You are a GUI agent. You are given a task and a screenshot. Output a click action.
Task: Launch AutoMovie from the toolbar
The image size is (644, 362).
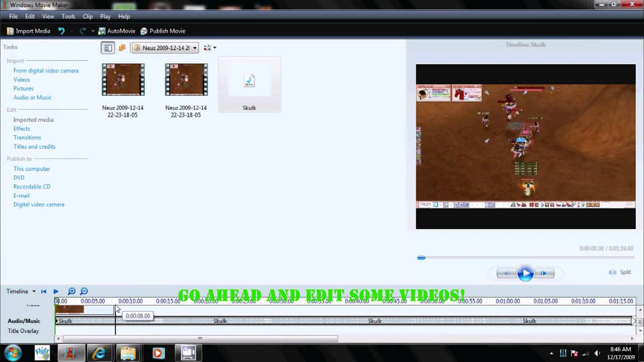pyautogui.click(x=117, y=31)
